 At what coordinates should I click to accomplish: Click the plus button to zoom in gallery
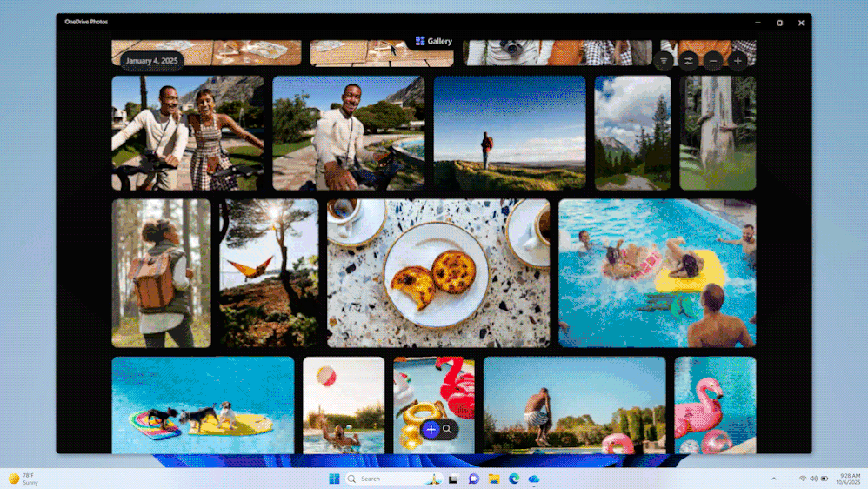tap(738, 61)
